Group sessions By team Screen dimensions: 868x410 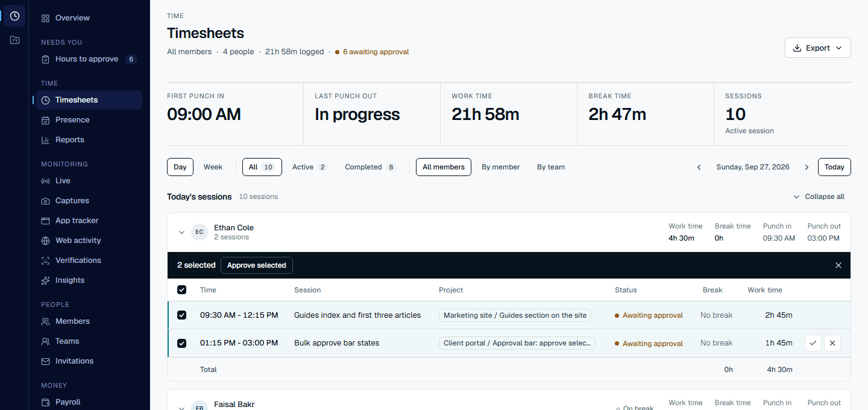(x=551, y=167)
